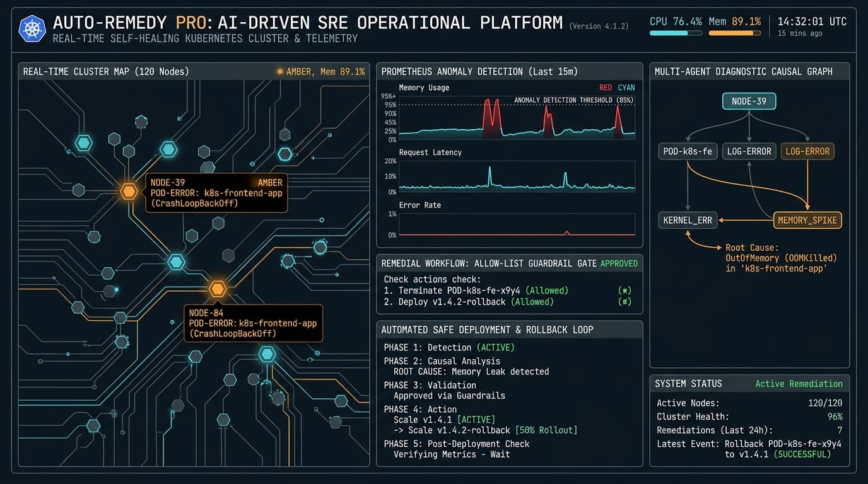868x484 pixels.
Task: Click the AMBER, Mem 89.1% status indicator
Action: 321,72
